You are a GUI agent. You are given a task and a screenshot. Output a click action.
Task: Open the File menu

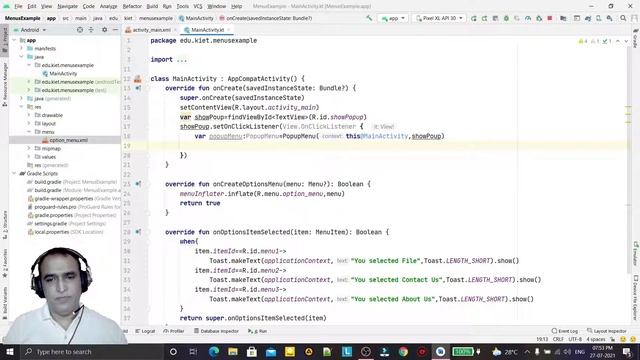click(x=18, y=6)
